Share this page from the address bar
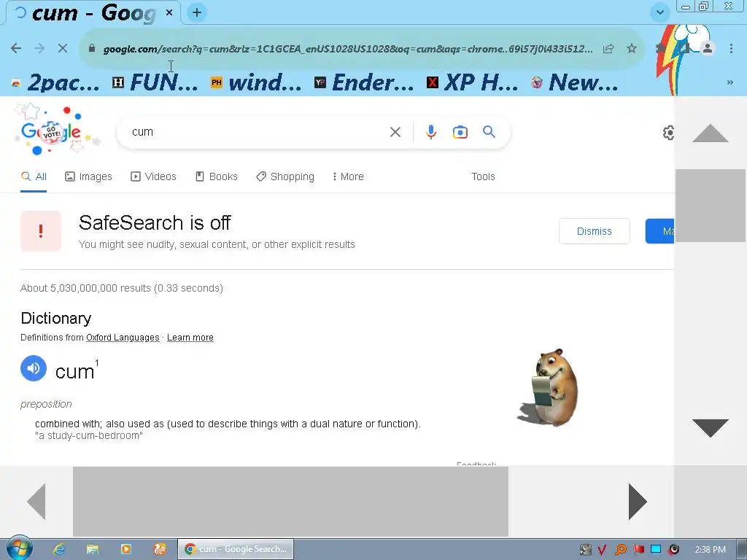The height and width of the screenshot is (560, 747). pyautogui.click(x=608, y=49)
